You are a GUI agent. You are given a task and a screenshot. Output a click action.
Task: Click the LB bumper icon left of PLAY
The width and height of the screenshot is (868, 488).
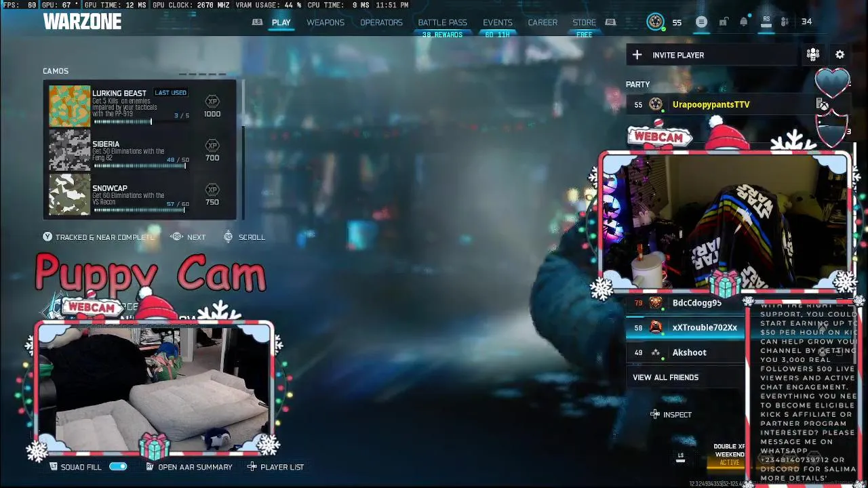pyautogui.click(x=257, y=22)
